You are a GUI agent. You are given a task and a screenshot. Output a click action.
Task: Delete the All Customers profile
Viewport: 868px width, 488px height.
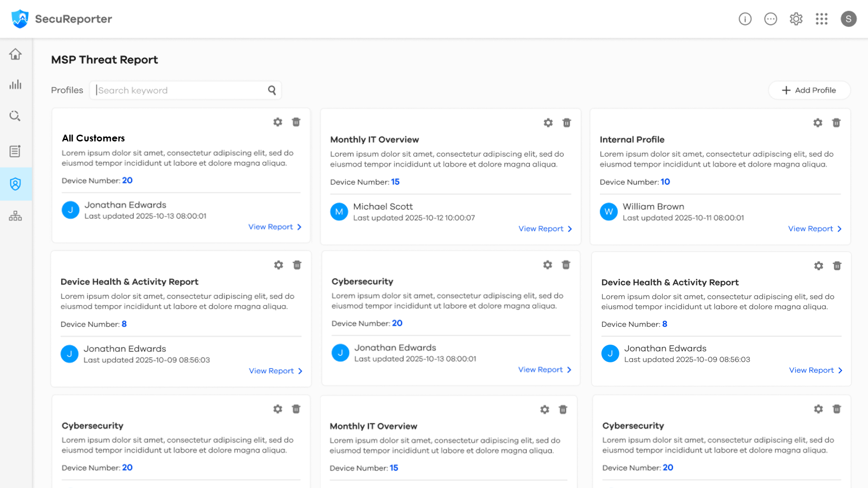(296, 122)
